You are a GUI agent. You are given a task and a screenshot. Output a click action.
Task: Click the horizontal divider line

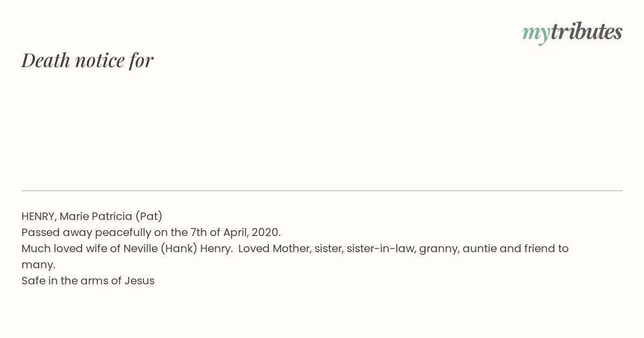click(x=322, y=190)
